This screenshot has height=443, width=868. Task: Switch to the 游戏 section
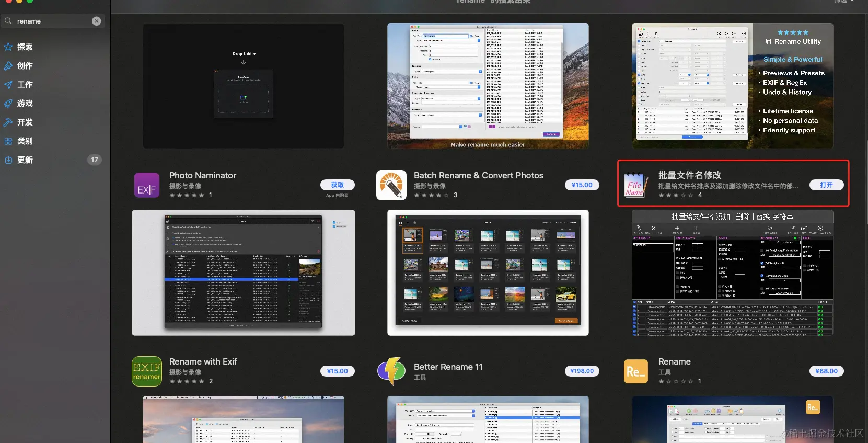point(25,104)
